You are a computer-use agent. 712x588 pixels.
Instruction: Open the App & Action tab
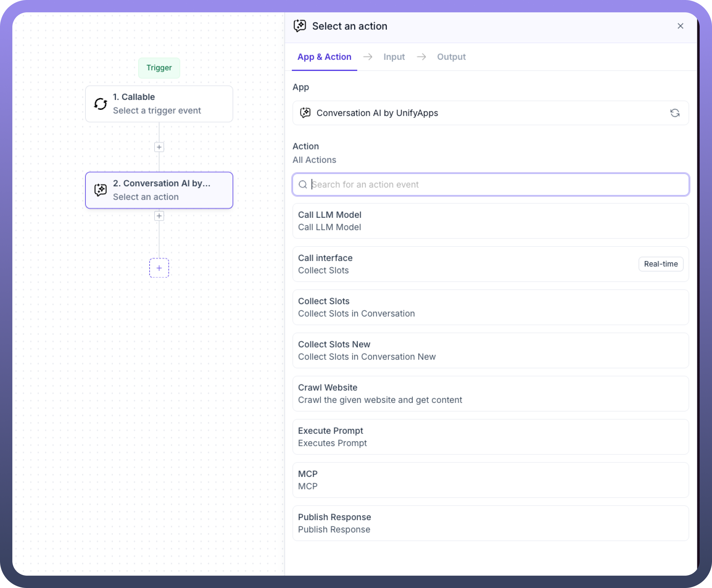click(324, 57)
